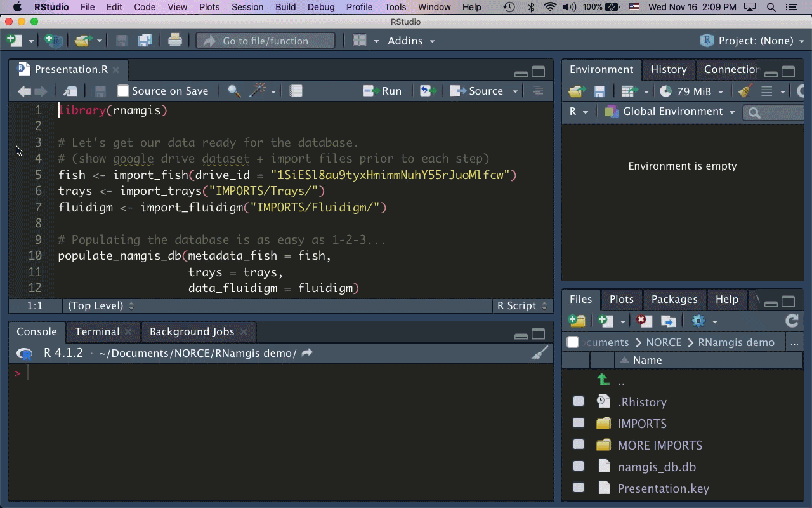Source the script with Source button
The width and height of the screenshot is (812, 508).
(x=476, y=91)
